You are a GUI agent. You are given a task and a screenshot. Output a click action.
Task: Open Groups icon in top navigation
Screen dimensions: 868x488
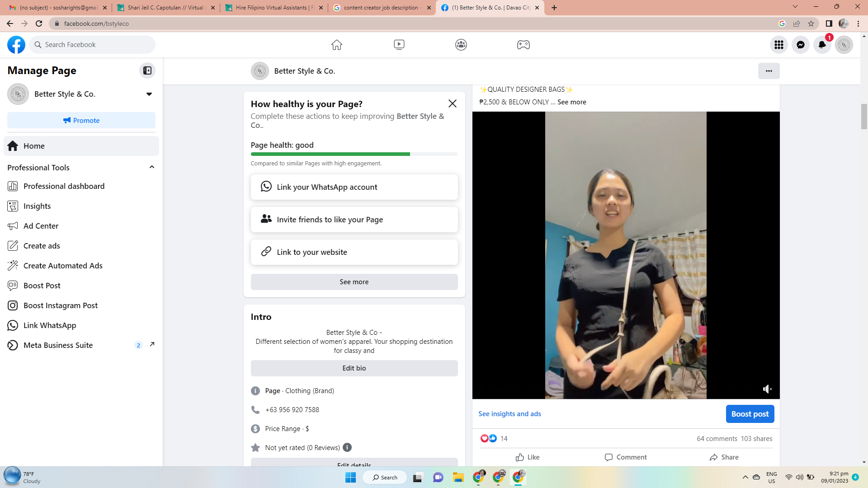tap(461, 45)
